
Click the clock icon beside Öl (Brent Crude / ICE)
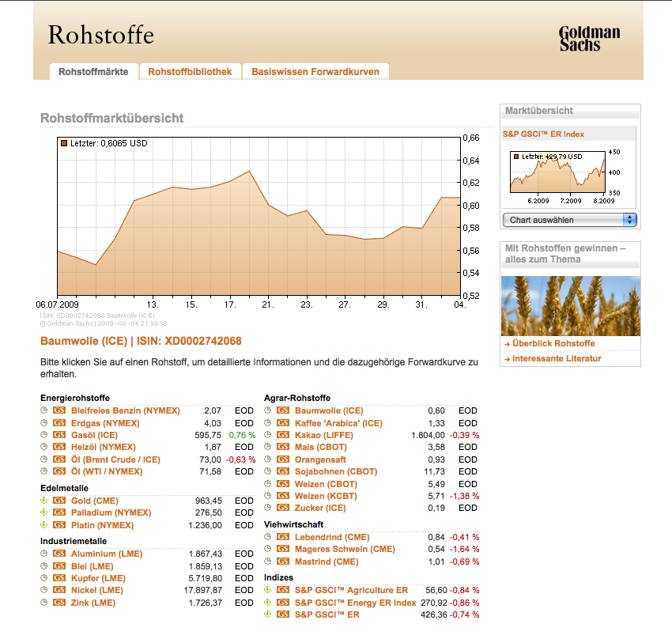pos(43,459)
